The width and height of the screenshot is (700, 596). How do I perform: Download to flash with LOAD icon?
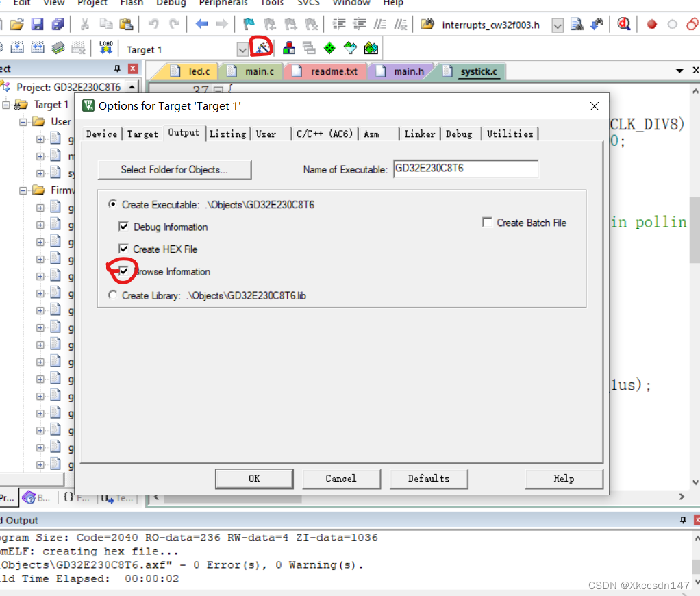pyautogui.click(x=105, y=48)
